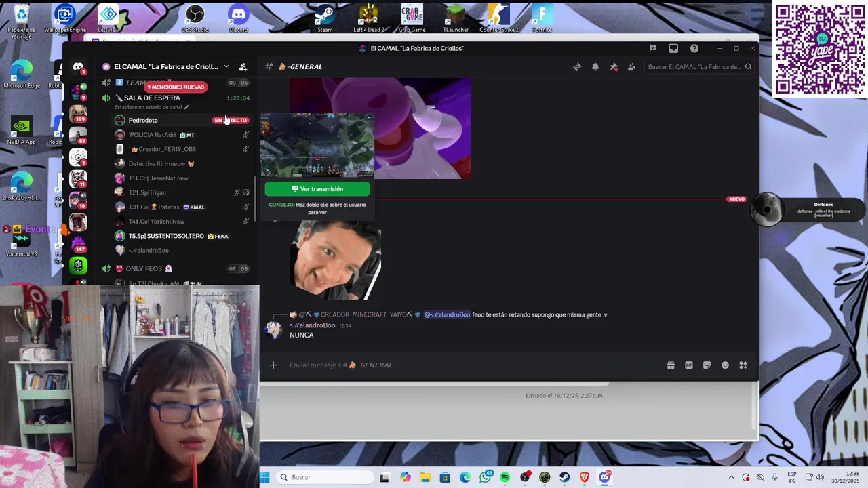The height and width of the screenshot is (488, 868).
Task: Select user Pedrodoto in voice channel
Action: point(142,120)
